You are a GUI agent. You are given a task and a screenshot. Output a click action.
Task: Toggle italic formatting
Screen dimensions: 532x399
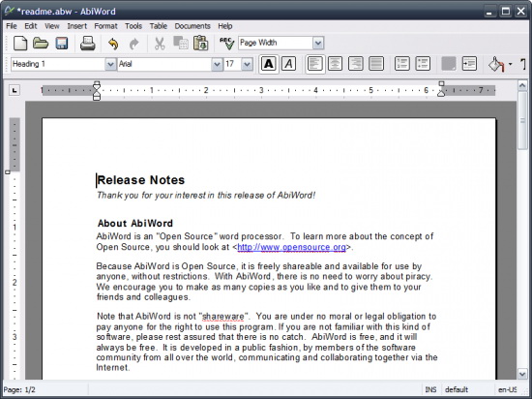(x=289, y=64)
